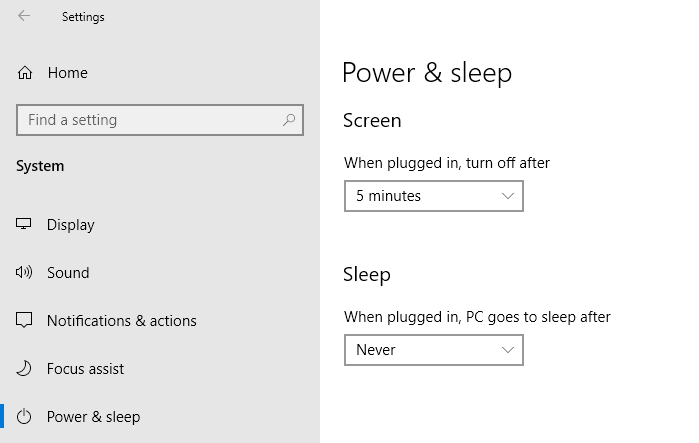Image resolution: width=699 pixels, height=443 pixels.
Task: Open the Display settings page
Action: pyautogui.click(x=71, y=225)
